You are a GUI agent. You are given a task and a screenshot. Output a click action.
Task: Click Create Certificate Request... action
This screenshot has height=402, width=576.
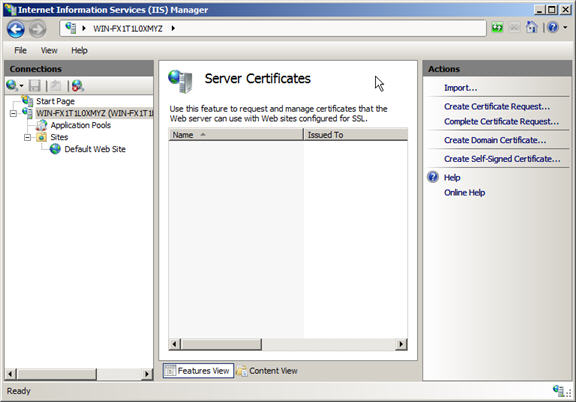tap(497, 107)
